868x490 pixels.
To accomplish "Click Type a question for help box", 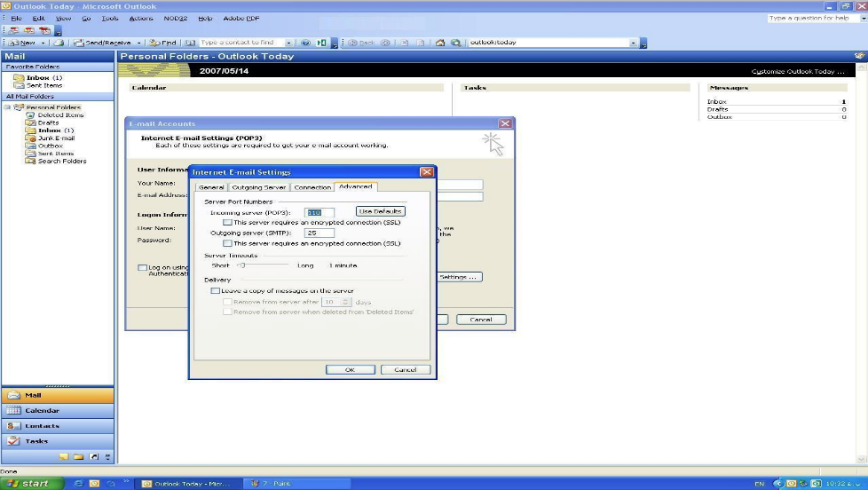I will 813,19.
